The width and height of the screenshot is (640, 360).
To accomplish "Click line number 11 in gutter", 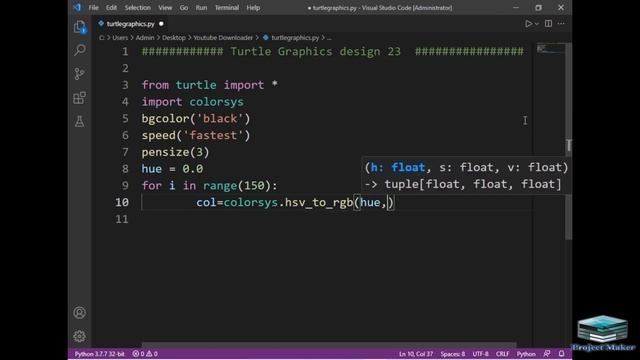I will (x=122, y=219).
